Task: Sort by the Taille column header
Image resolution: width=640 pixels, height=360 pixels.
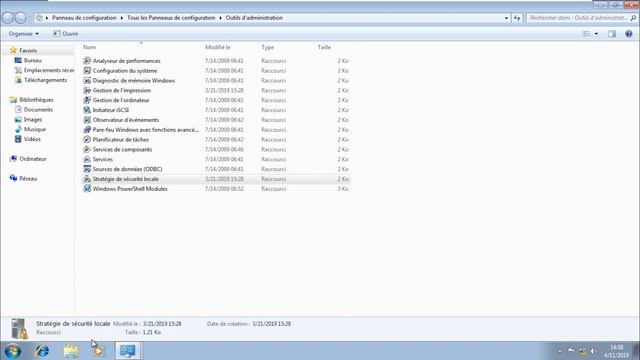Action: pyautogui.click(x=324, y=47)
